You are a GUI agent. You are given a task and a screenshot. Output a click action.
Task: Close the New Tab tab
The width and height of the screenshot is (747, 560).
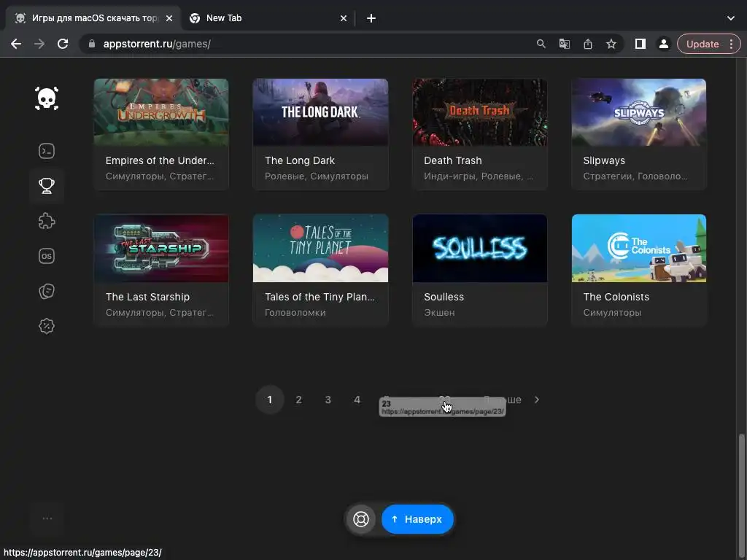[x=344, y=18]
